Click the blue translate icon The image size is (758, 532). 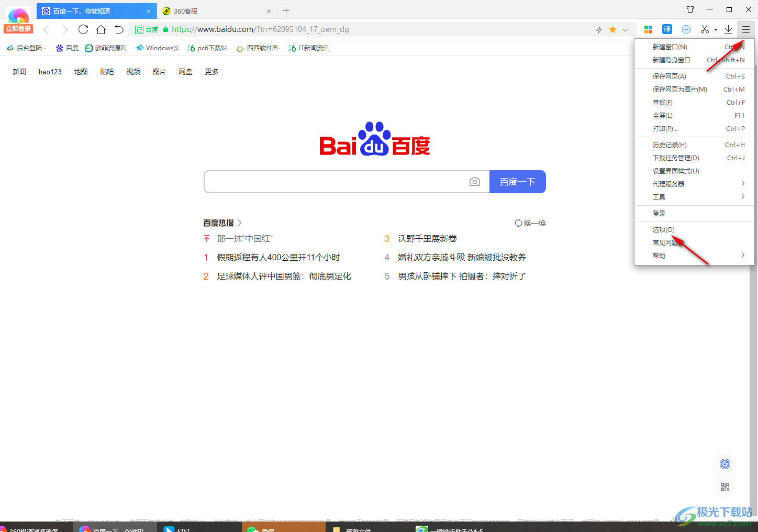pyautogui.click(x=667, y=29)
